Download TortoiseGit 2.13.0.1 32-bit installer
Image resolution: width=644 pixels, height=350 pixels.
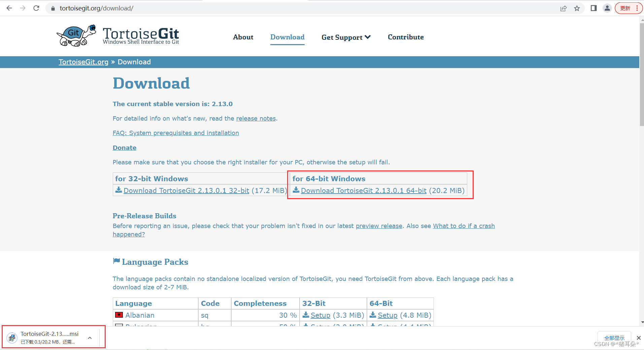186,191
